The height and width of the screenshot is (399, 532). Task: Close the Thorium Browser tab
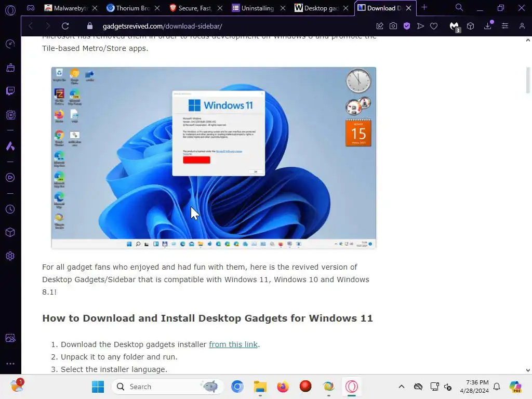157,8
